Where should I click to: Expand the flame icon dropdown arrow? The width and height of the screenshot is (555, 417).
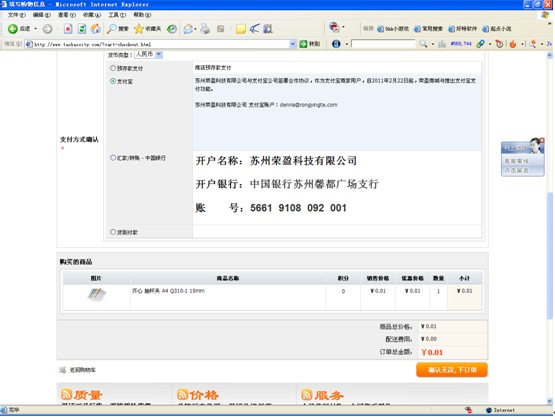[522, 44]
